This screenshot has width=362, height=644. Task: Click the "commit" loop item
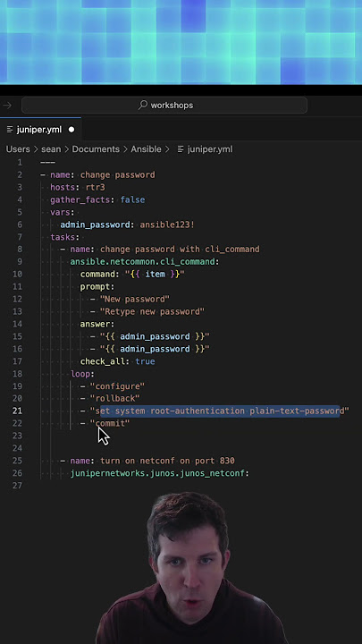pos(110,423)
